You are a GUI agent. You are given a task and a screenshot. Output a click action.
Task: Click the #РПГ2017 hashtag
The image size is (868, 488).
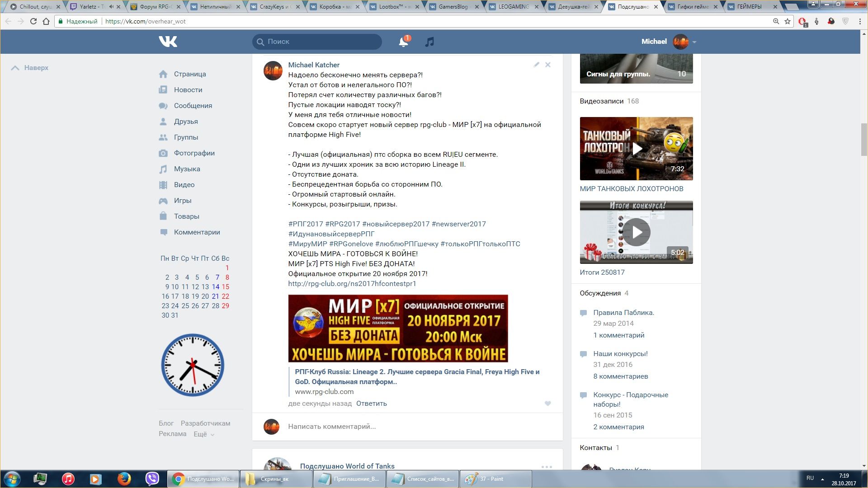point(306,224)
